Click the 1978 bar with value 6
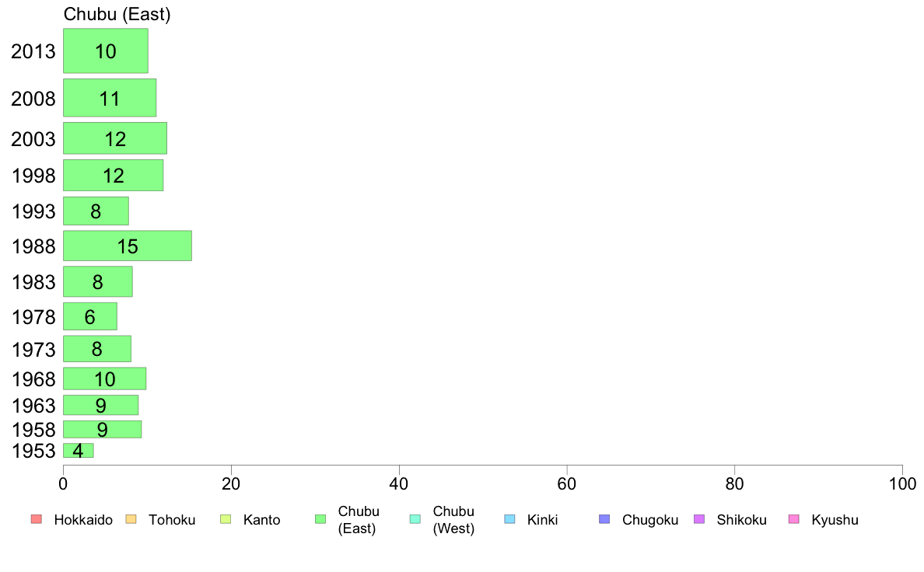 89,316
